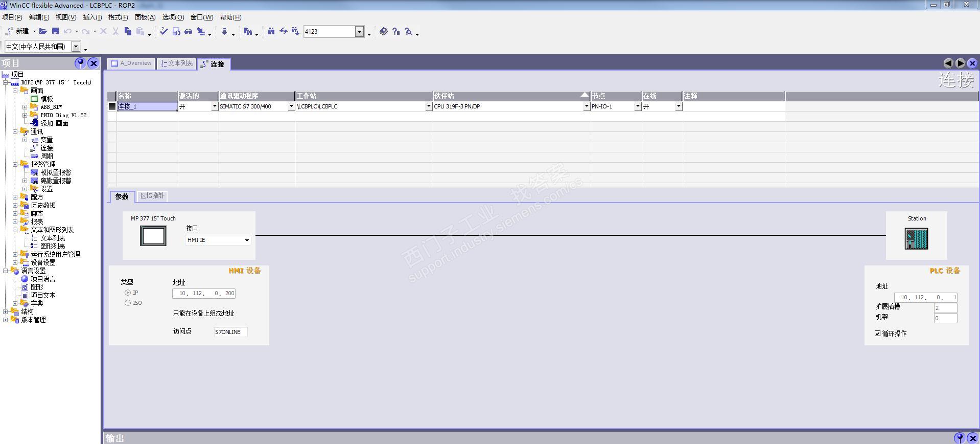
Task: Click the binoculars find-next icon with down arrow
Action: pyautogui.click(x=295, y=31)
